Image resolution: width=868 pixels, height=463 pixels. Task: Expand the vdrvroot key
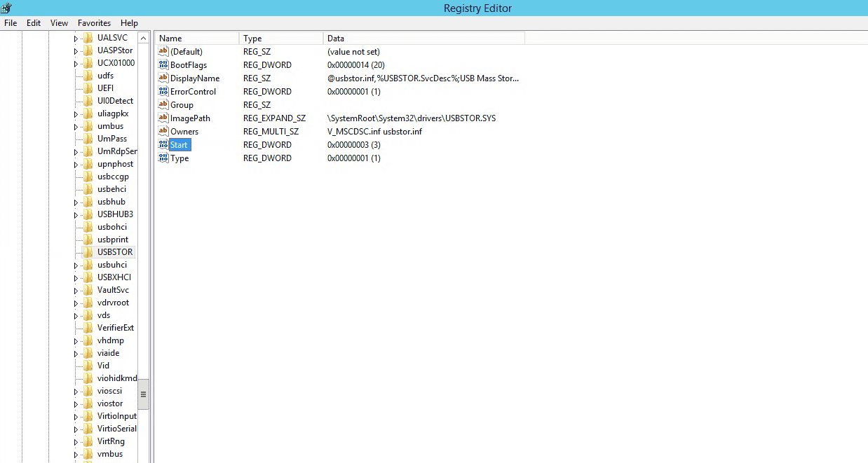tap(76, 303)
